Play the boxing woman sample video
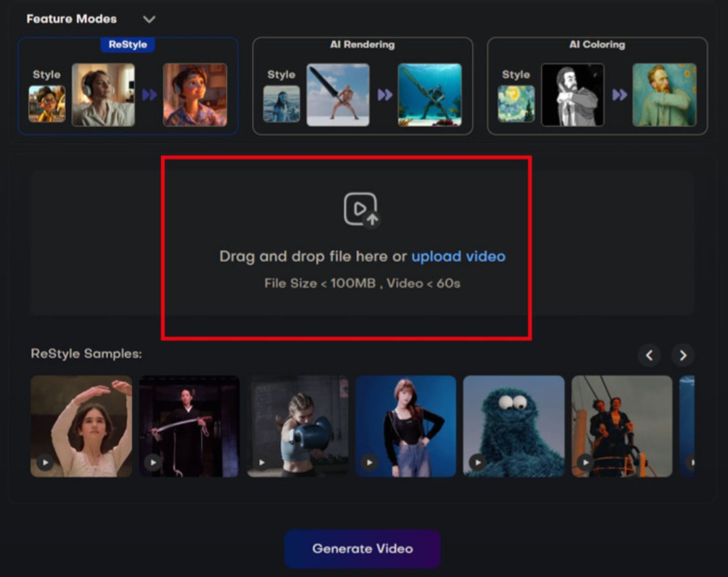This screenshot has width=728, height=577. [x=261, y=462]
